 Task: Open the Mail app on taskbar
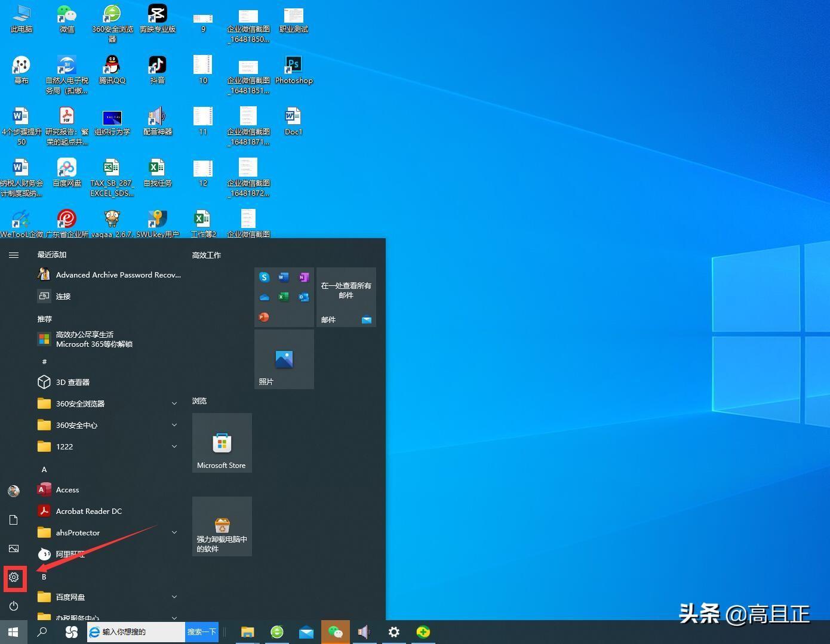306,632
